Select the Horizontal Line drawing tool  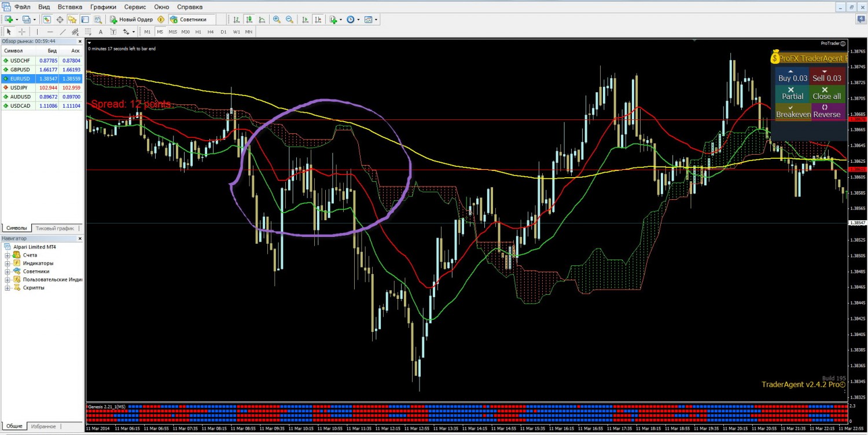point(50,31)
